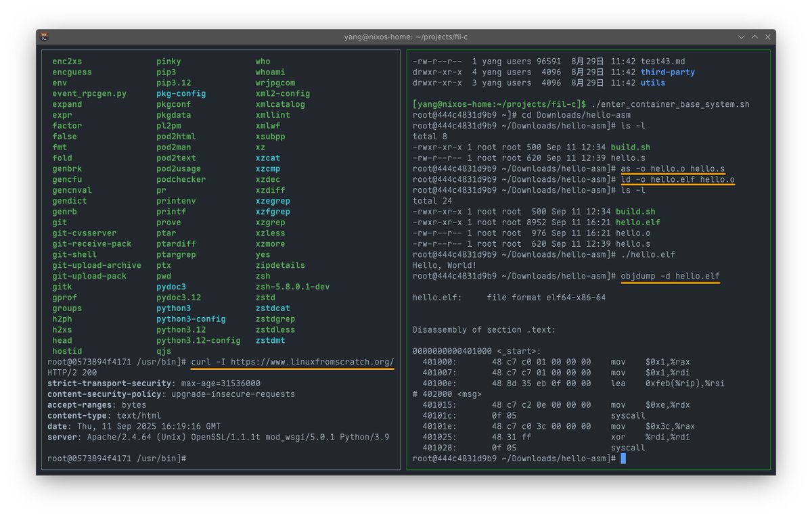Viewport: 812px width, 518px height.
Task: Click the blinking cursor in the right pane
Action: [x=622, y=458]
